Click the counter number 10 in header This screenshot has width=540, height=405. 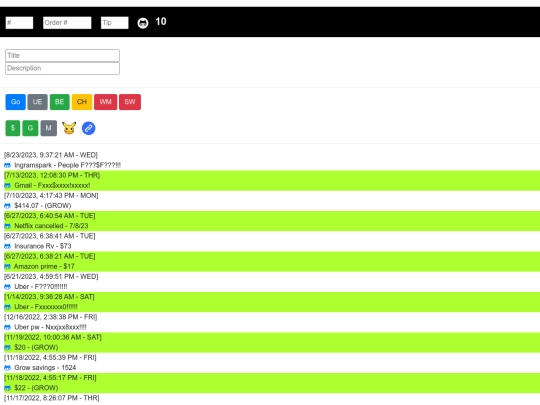161,22
